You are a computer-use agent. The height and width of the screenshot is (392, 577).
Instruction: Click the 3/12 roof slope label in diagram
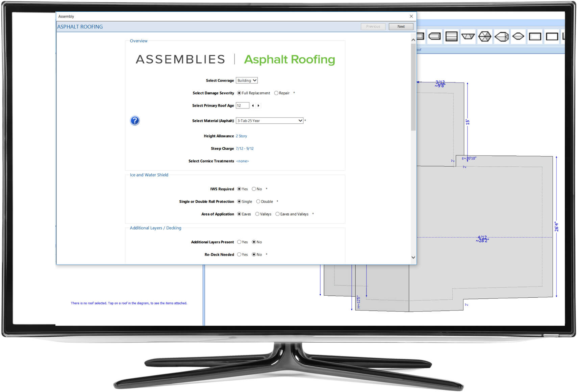pyautogui.click(x=440, y=82)
